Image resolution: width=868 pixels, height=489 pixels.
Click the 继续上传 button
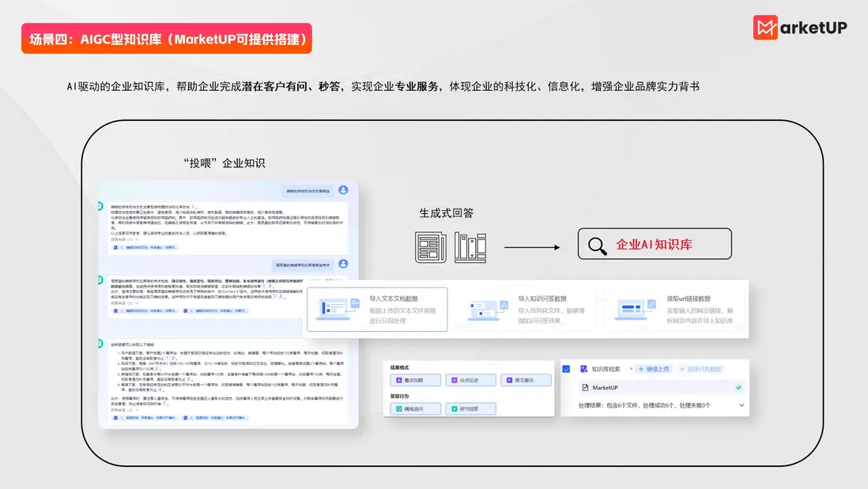pyautogui.click(x=654, y=369)
